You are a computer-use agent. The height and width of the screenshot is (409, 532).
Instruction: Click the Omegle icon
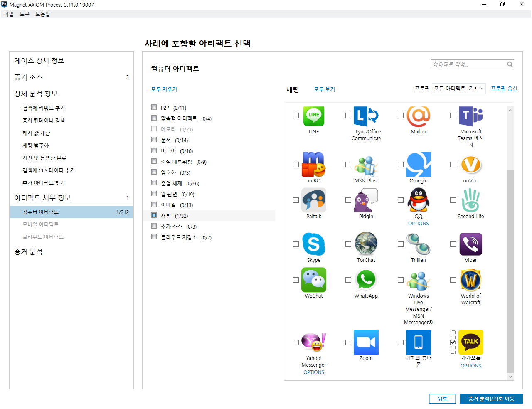(x=419, y=164)
